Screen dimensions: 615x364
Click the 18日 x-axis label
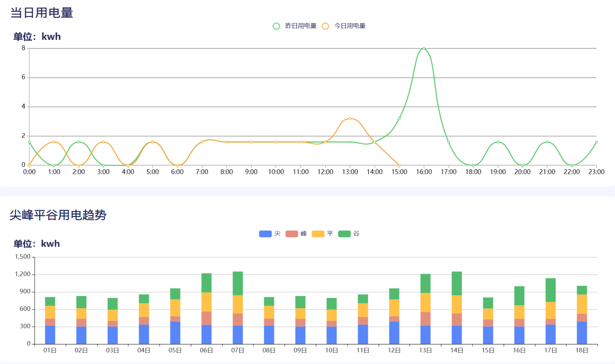(582, 350)
